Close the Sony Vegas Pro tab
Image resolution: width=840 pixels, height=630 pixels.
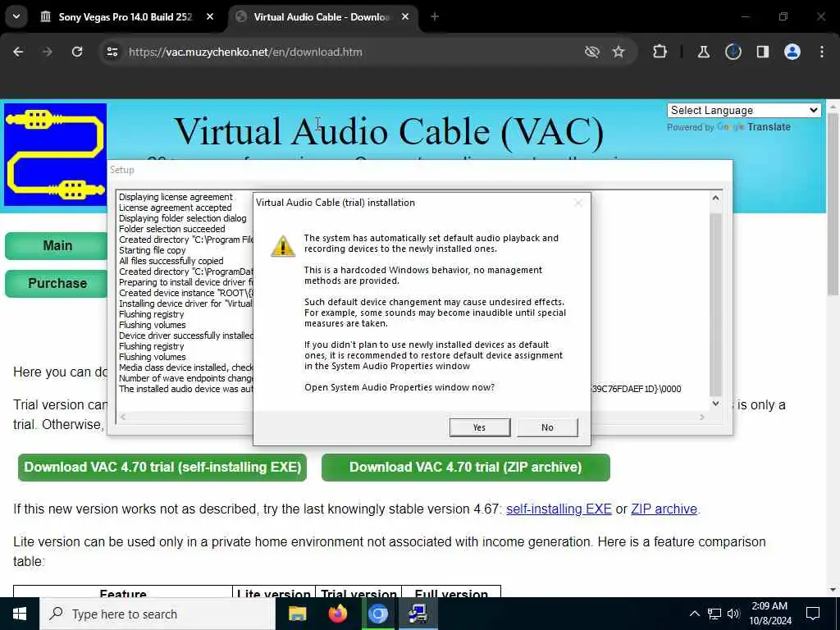[x=210, y=16]
